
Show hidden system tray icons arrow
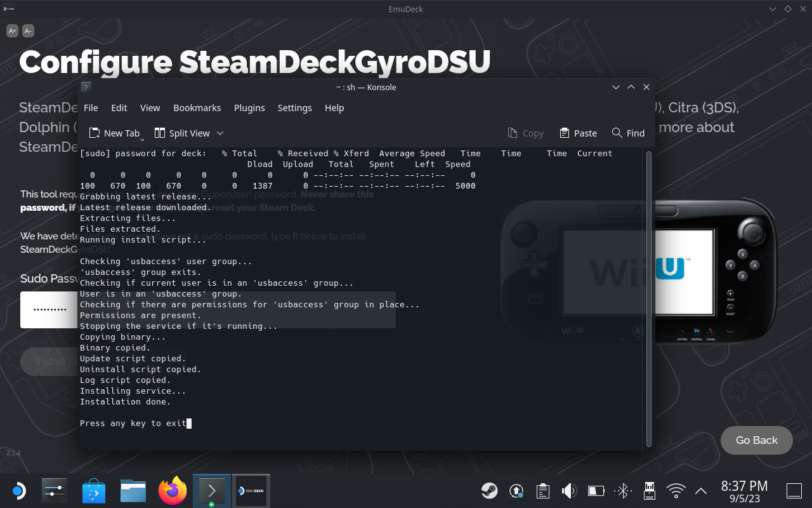[701, 491]
